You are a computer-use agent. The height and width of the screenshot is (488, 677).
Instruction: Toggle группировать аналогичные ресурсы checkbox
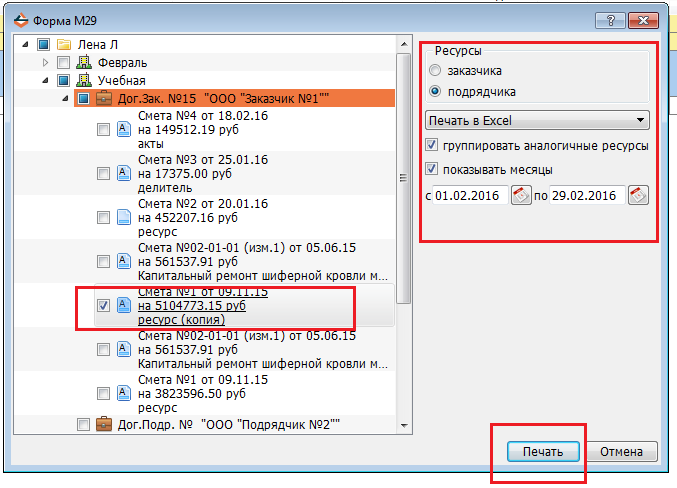click(x=431, y=145)
